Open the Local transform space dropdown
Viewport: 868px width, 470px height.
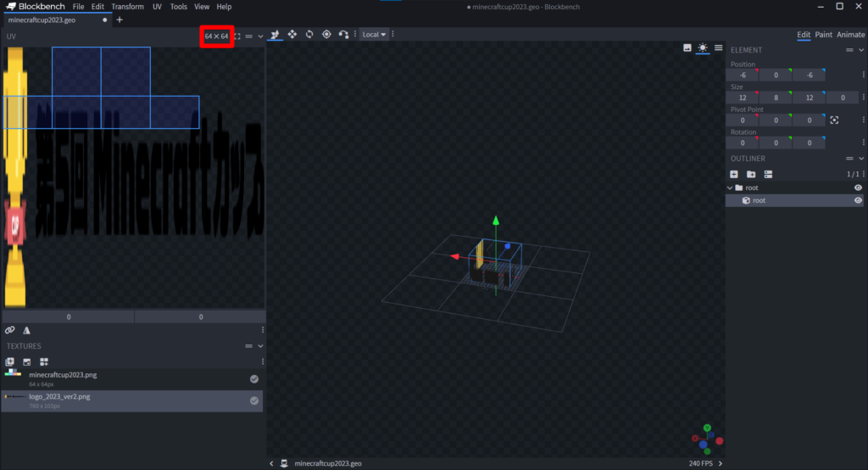point(374,35)
